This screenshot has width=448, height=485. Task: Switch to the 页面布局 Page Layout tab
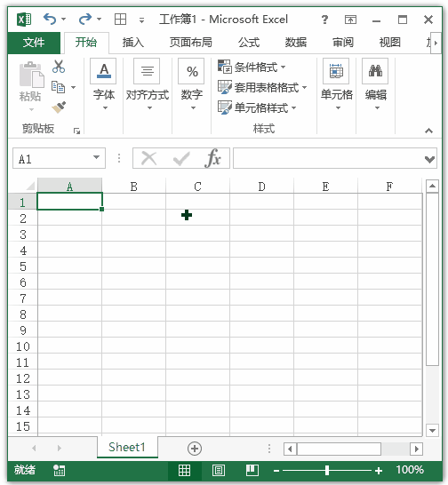[191, 43]
